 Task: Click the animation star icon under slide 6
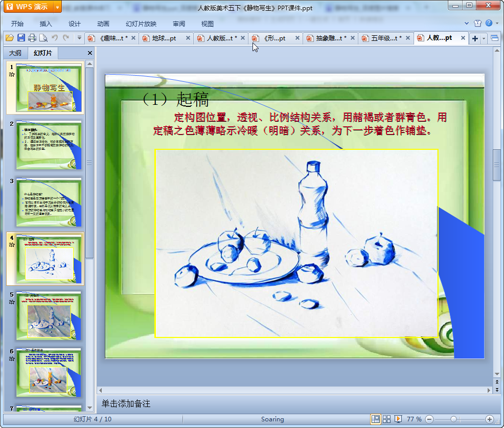(x=12, y=359)
